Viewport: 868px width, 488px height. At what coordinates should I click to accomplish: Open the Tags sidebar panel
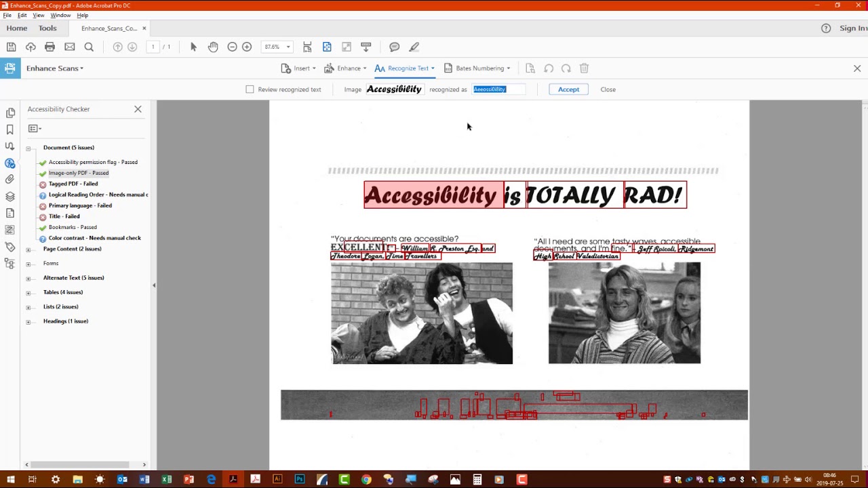point(10,247)
